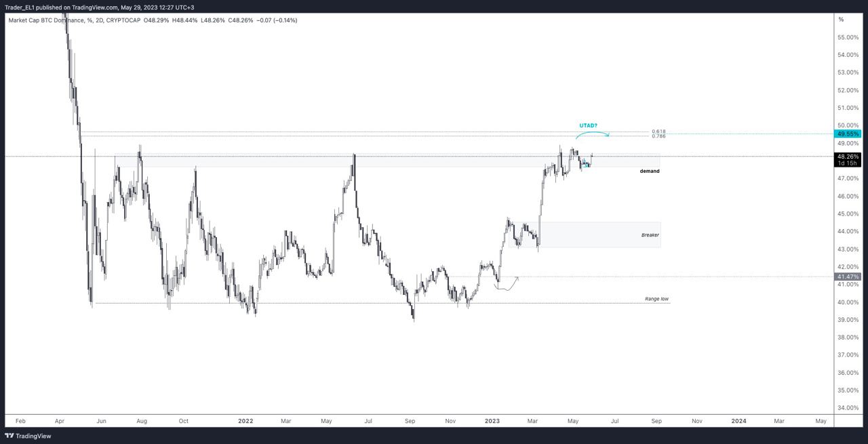Screen dimensions: 868x444
Task: Click the TradingView logo at bottom left
Action: click(x=28, y=436)
